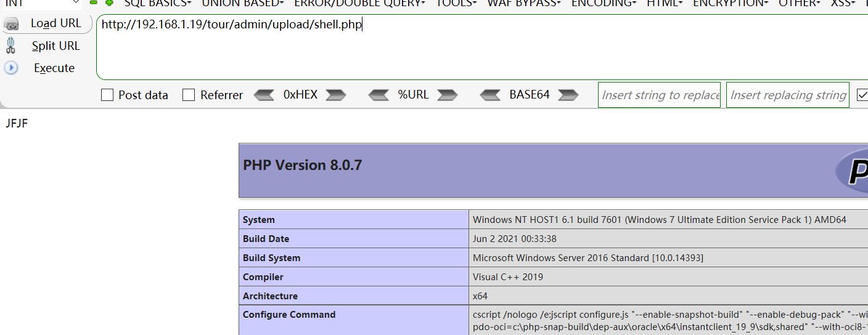Viewport: 868px width, 335px height.
Task: Focus the 'Insert string to replace' field
Action: point(659,95)
